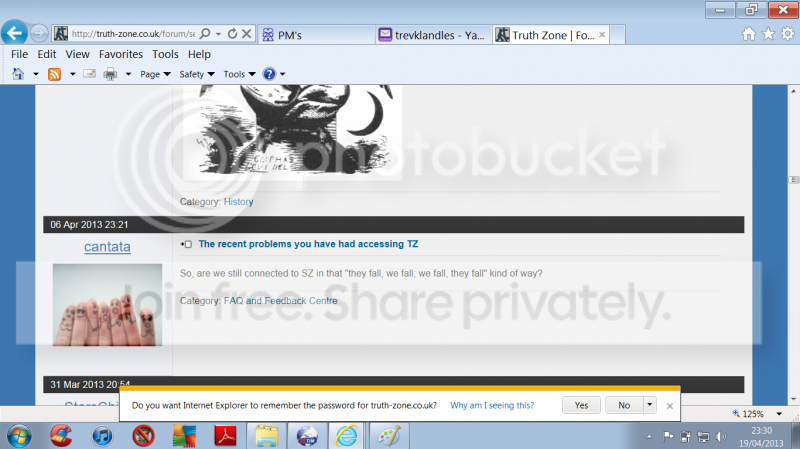Open the Tools menu in menu bar

point(165,54)
